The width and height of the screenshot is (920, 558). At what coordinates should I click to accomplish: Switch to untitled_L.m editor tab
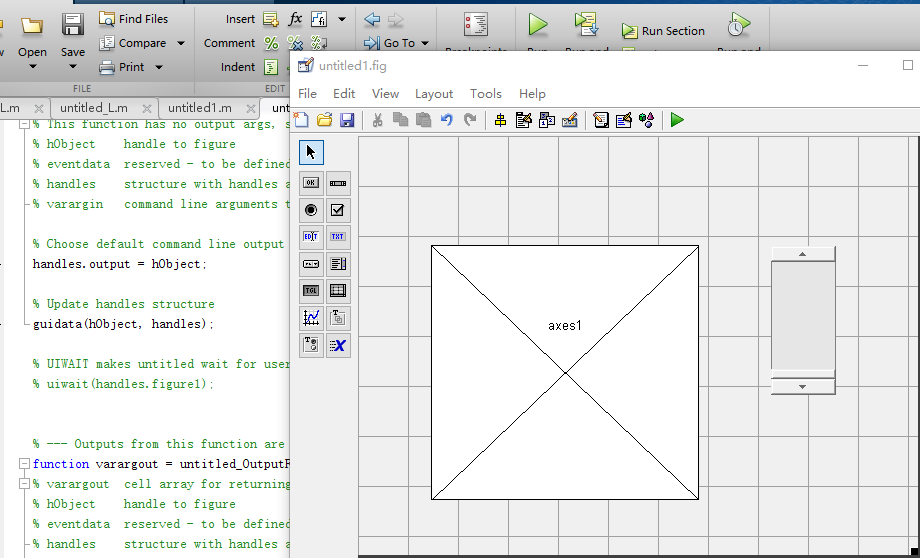94,108
